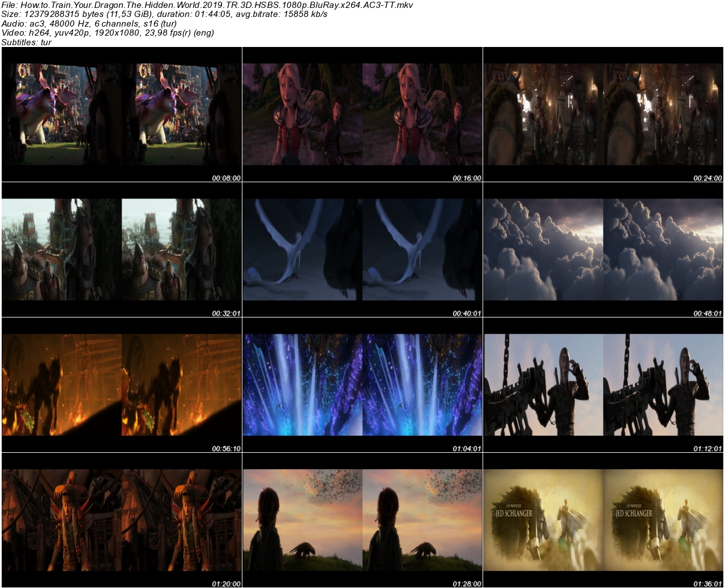This screenshot has width=725, height=588.
Task: Select the thumbnail frame at 01:12:01
Action: (603, 385)
